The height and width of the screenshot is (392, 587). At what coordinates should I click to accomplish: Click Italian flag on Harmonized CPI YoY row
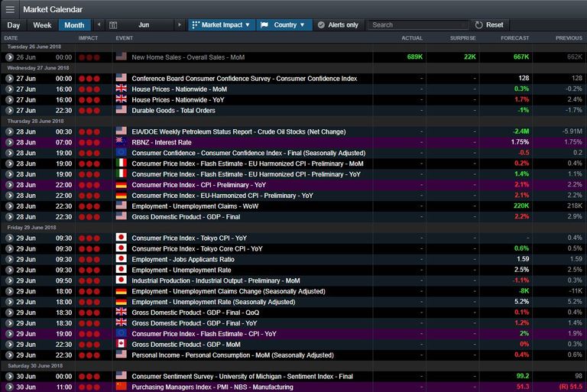[121, 173]
